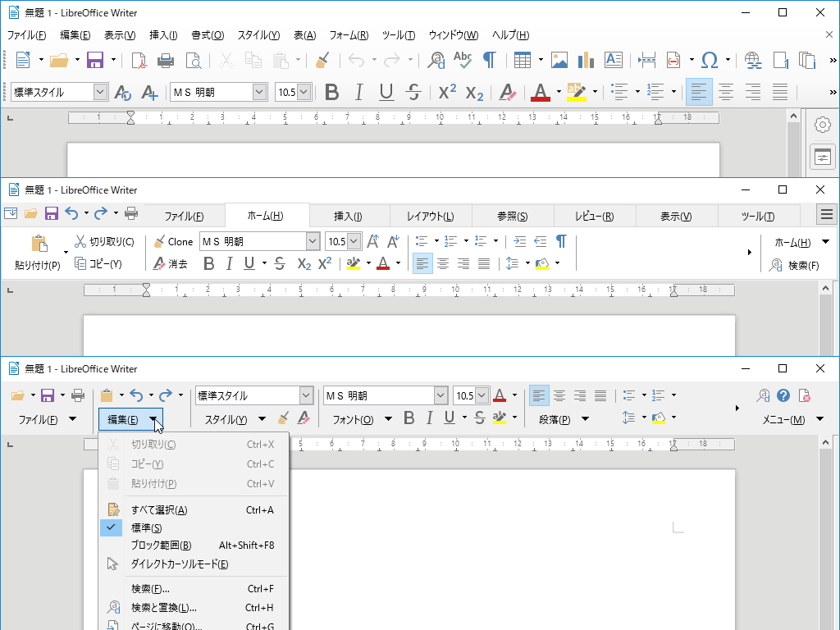Click Print icon in bottom window toolbar

pos(78,395)
